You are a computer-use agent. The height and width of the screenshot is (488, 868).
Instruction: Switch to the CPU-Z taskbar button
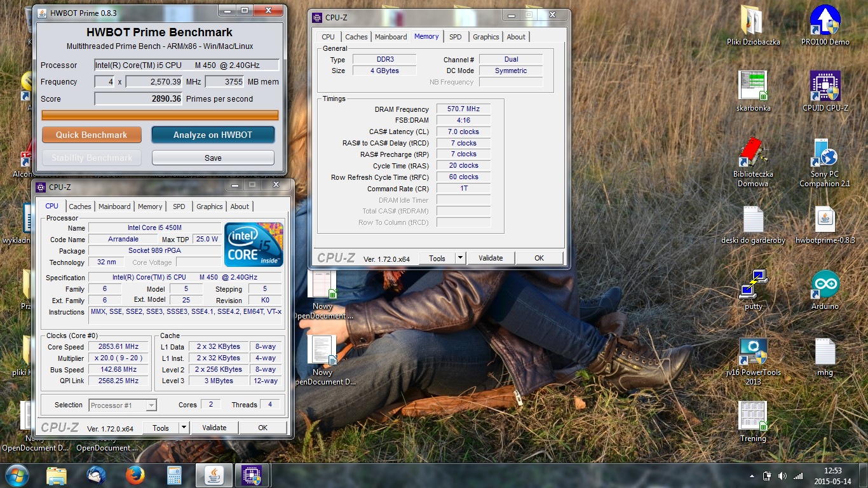[253, 475]
